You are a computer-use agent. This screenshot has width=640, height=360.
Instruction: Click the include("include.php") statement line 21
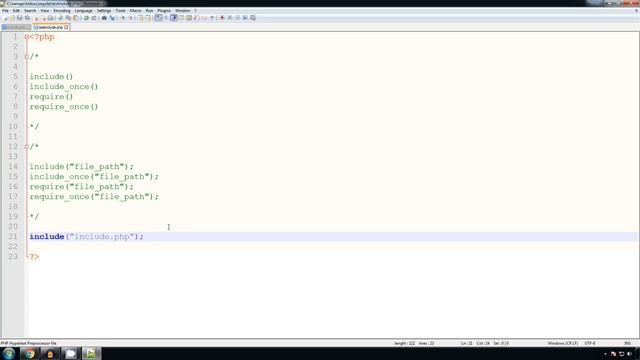pos(87,237)
